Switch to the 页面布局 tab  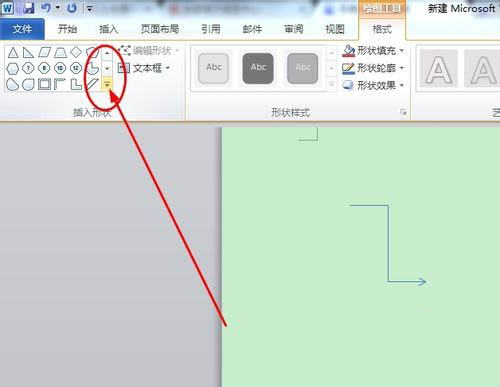pos(160,29)
